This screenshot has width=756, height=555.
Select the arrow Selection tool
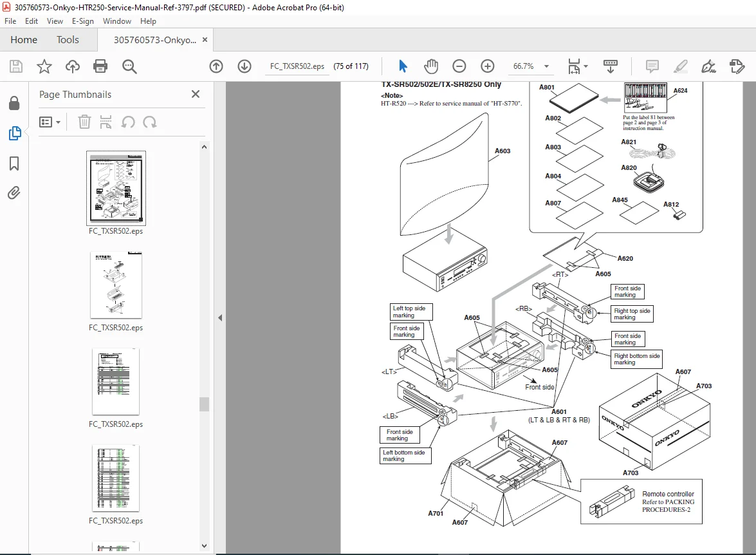[x=403, y=66]
